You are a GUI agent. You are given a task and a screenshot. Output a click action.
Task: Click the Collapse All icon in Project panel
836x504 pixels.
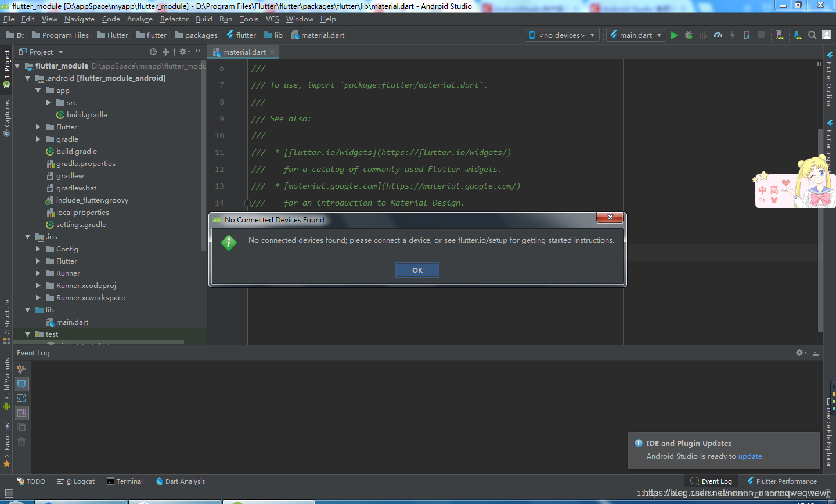pyautogui.click(x=165, y=52)
